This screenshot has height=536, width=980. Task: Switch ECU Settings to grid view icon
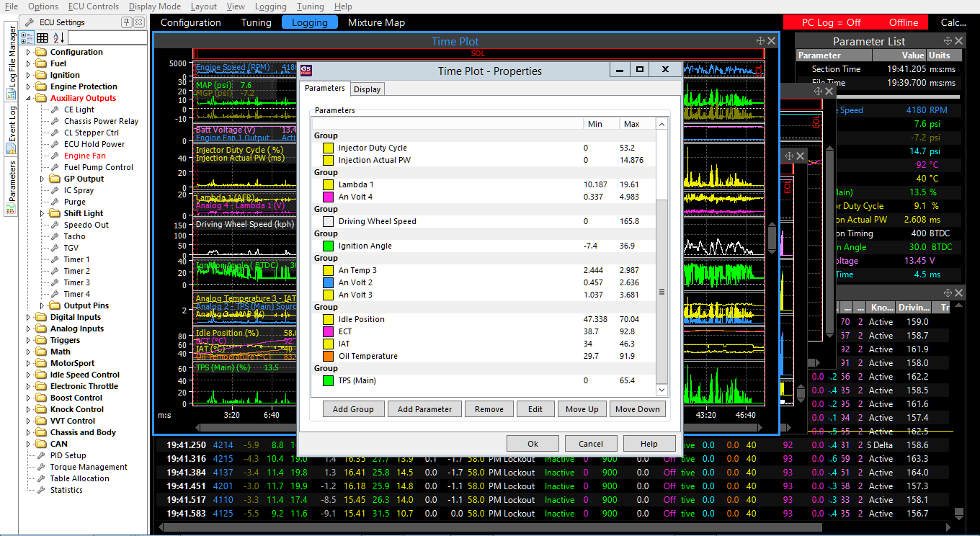43,37
